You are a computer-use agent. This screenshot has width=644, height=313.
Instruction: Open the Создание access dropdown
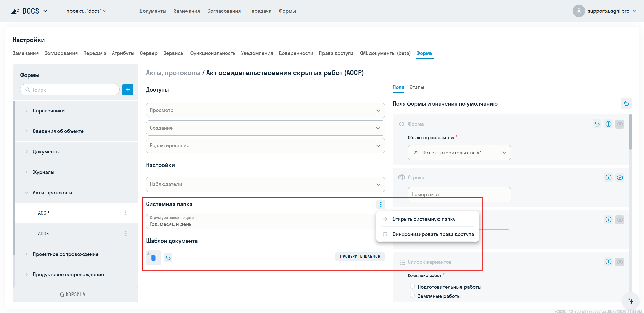coord(265,128)
